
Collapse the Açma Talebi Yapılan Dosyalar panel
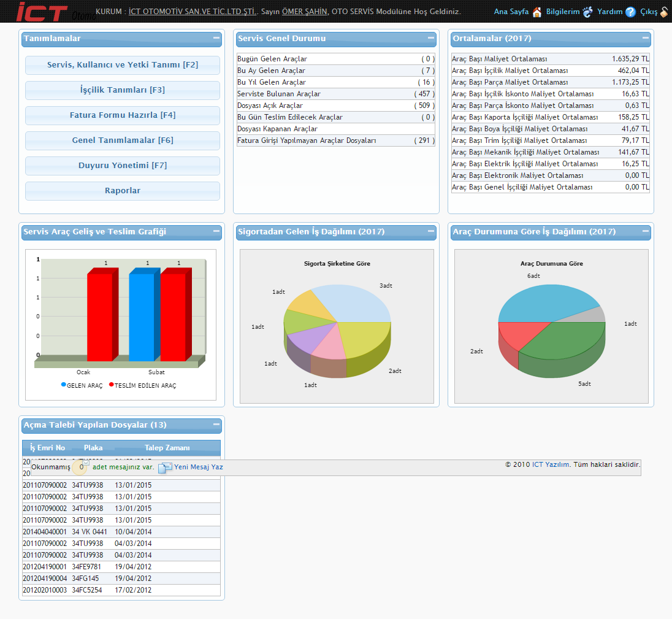216,425
